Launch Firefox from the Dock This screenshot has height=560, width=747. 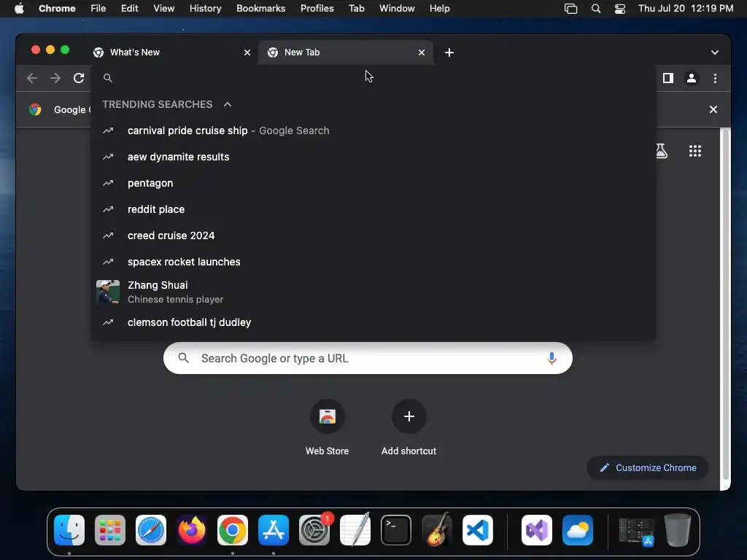[192, 530]
